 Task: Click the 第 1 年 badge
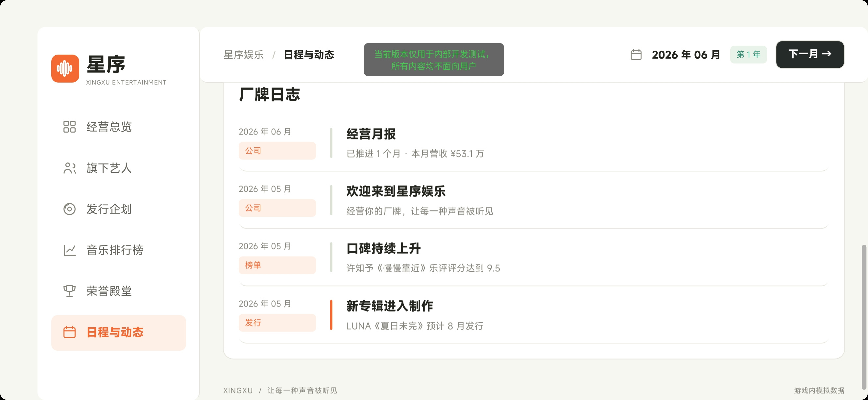coord(748,55)
